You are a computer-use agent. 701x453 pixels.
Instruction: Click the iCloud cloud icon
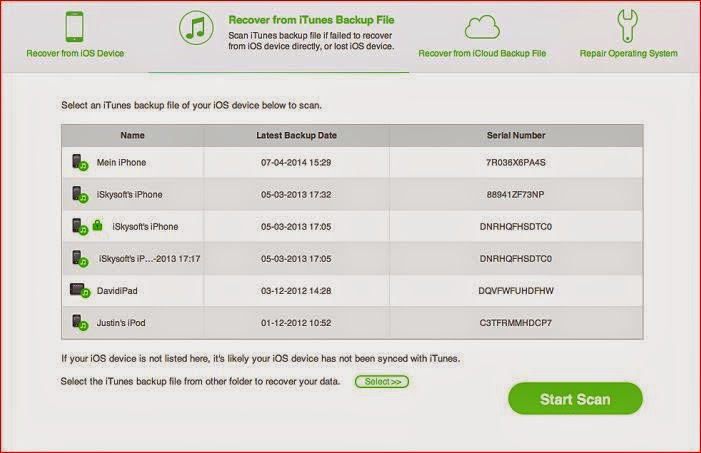482,27
